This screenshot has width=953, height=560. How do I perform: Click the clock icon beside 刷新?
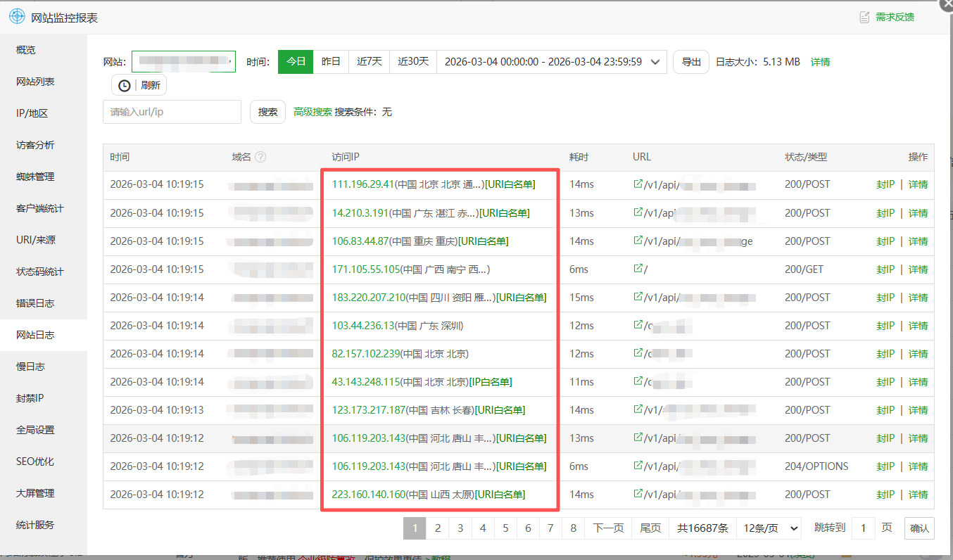click(x=125, y=86)
